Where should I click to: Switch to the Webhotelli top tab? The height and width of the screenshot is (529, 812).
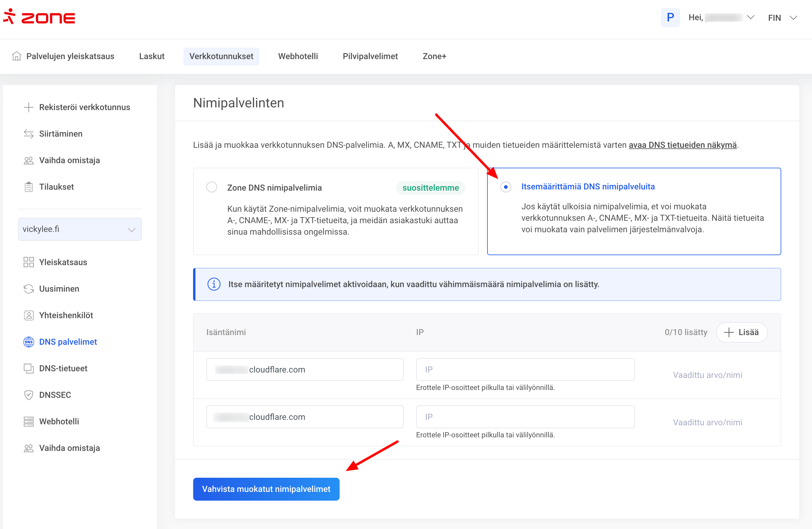point(298,56)
